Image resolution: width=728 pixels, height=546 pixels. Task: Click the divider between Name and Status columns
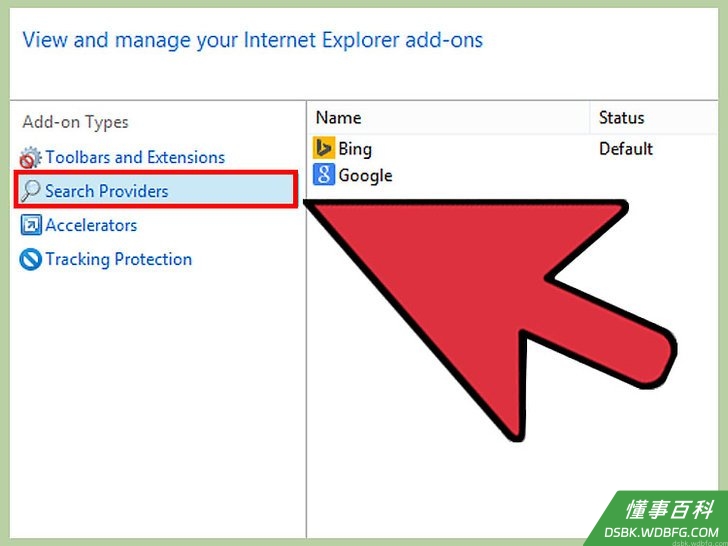[x=590, y=117]
